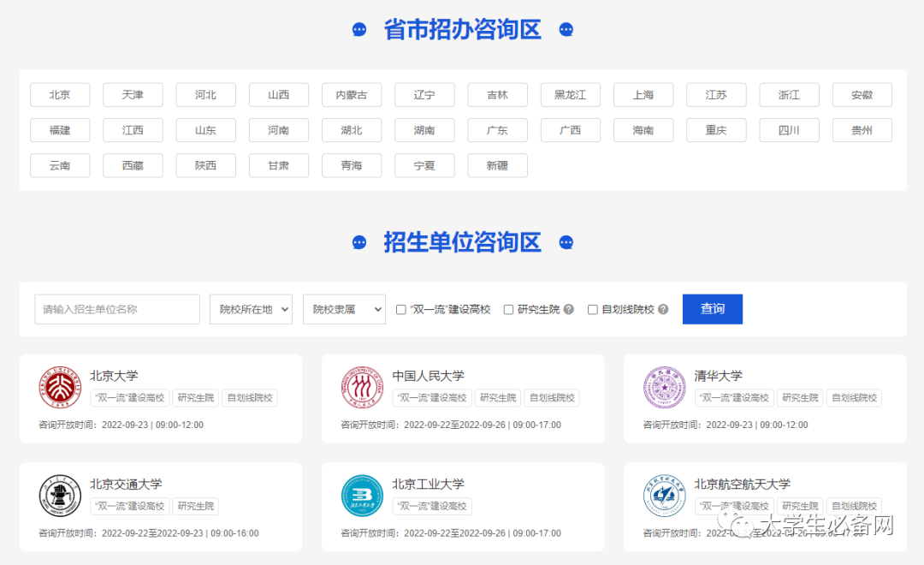Select the 北京 province button
Screen dimensions: 924x565
(60, 95)
